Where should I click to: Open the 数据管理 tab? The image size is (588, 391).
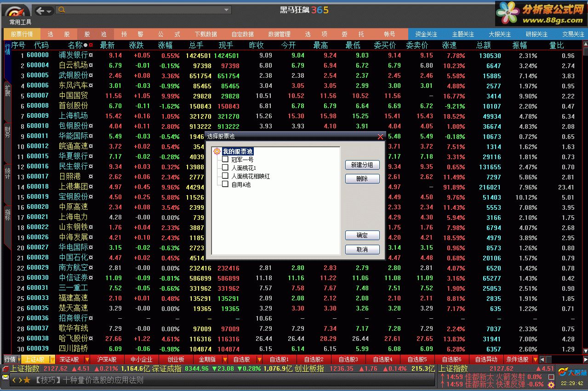pyautogui.click(x=280, y=34)
